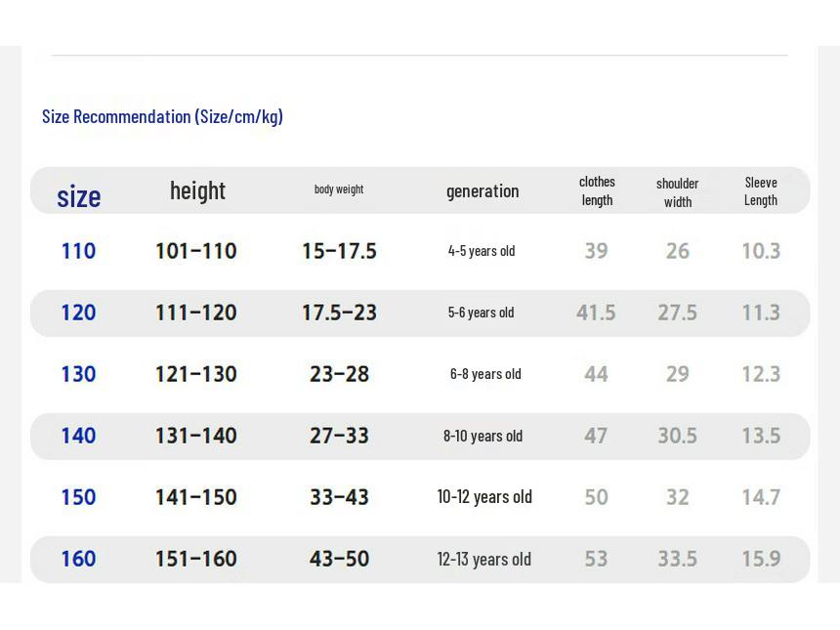The image size is (840, 630).
Task: Click the body weight column header
Action: (339, 189)
